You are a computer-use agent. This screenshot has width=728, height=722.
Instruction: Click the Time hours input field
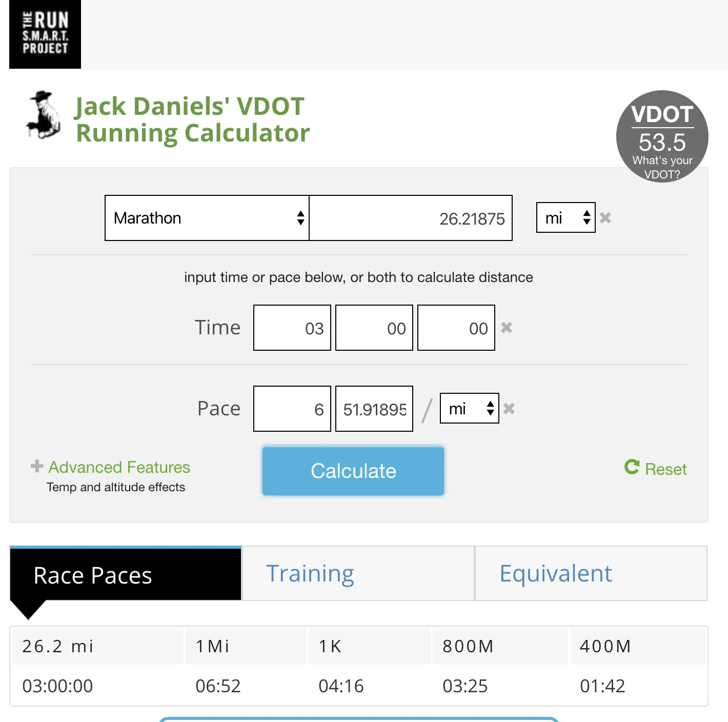tap(292, 328)
